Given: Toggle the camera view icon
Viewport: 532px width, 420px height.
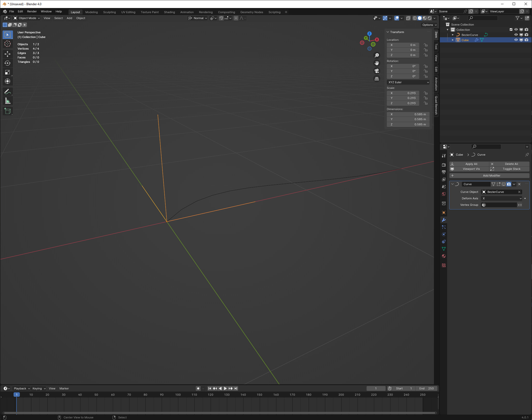Looking at the screenshot, I should click(377, 71).
